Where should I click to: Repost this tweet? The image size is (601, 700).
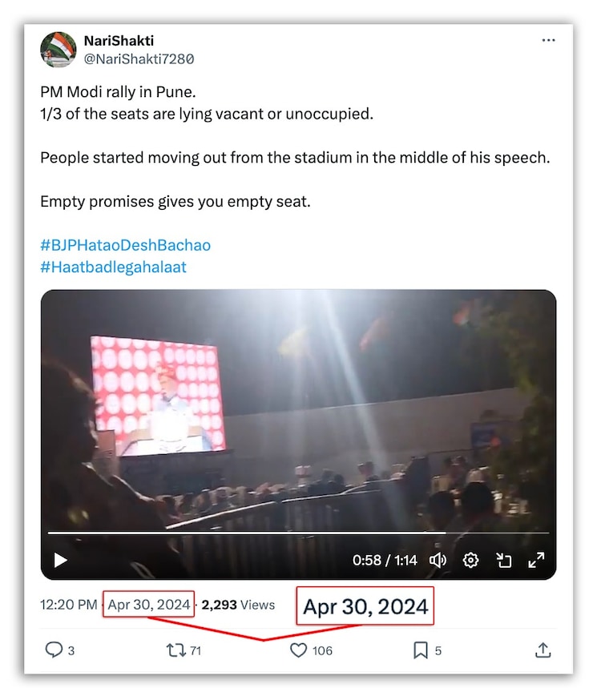point(175,650)
